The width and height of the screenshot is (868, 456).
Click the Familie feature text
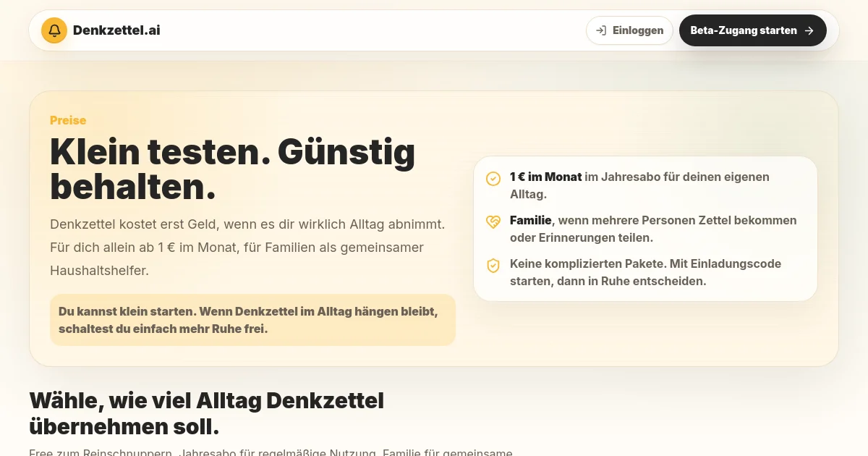click(653, 229)
